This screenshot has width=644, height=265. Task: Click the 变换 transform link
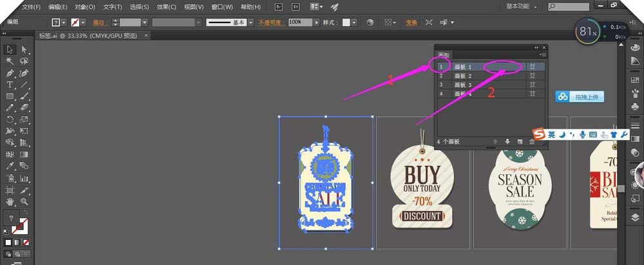[412, 22]
